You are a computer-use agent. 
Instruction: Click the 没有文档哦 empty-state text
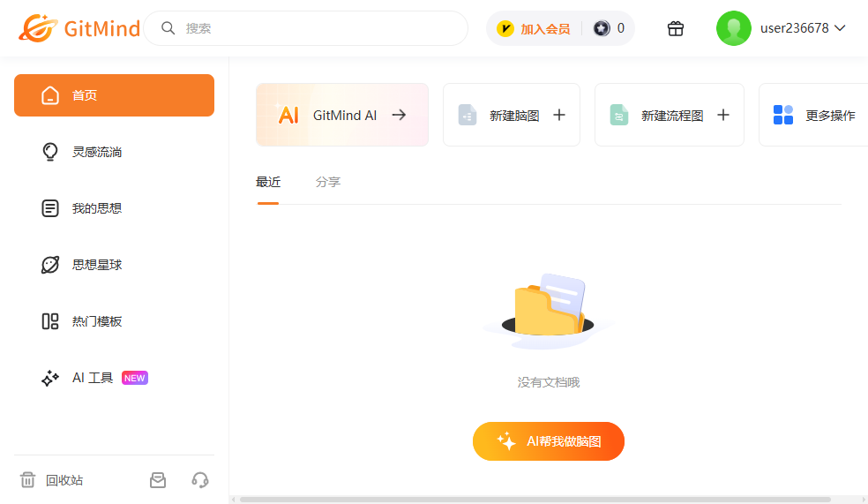tap(549, 382)
